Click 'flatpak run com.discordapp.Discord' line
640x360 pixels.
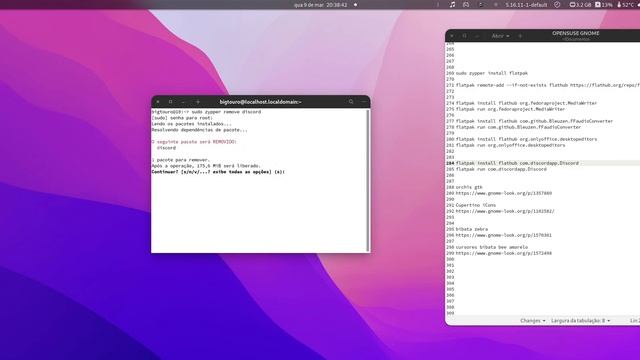coord(501,169)
